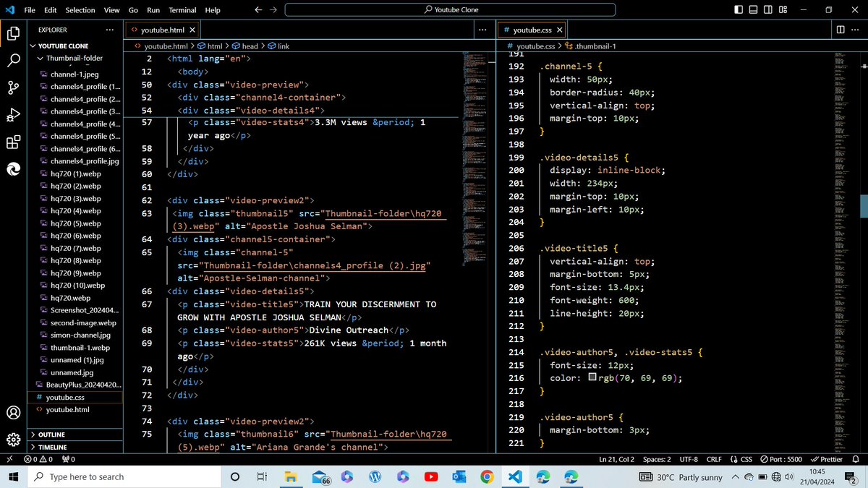Open the Selection menu

tap(80, 10)
